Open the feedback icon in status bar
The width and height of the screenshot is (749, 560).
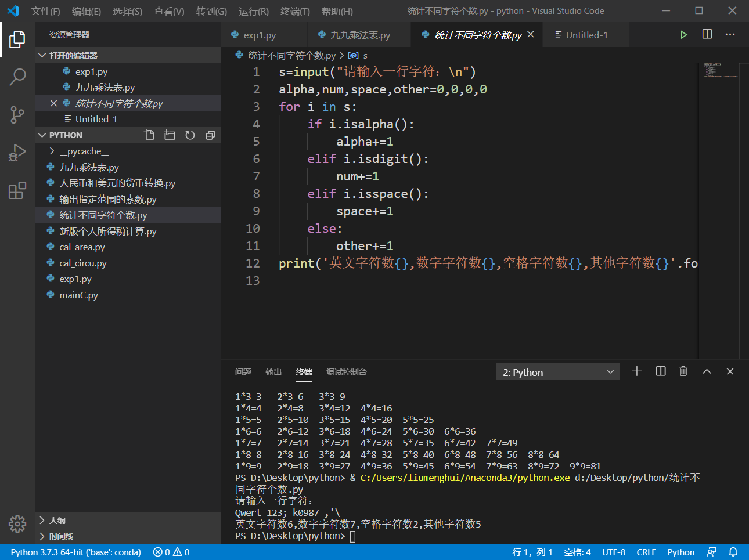click(711, 552)
